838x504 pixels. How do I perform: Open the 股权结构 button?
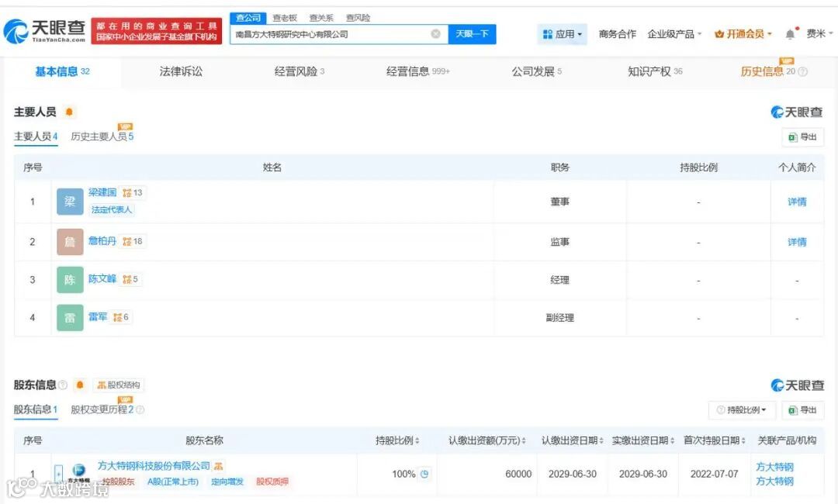[119, 385]
